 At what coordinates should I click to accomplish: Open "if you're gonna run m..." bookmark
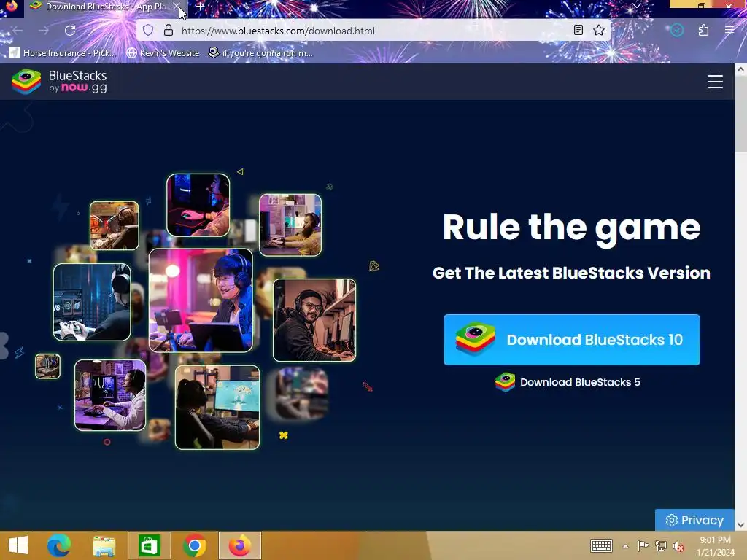tap(260, 52)
